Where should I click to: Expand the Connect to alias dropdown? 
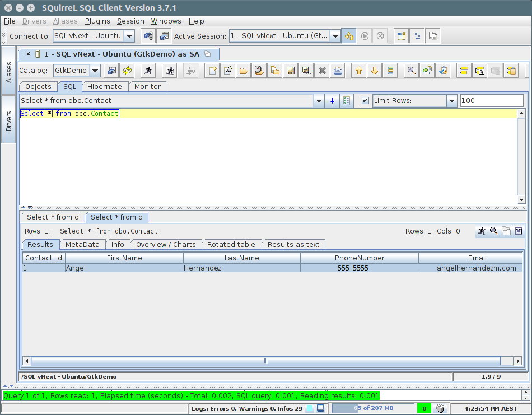coord(129,36)
